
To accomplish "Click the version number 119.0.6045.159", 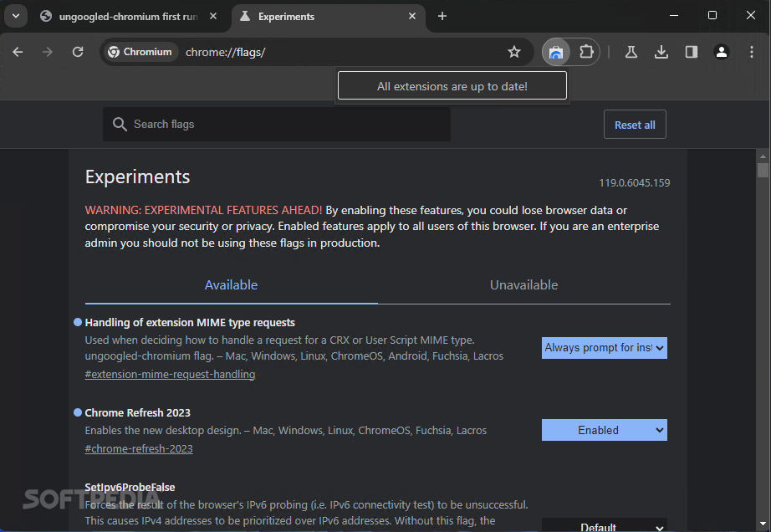I will pyautogui.click(x=635, y=183).
